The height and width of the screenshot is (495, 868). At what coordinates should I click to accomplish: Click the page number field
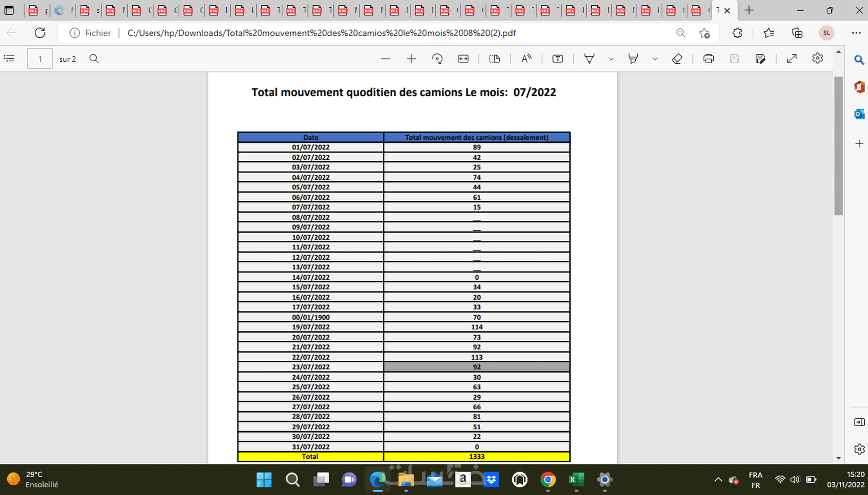click(40, 59)
